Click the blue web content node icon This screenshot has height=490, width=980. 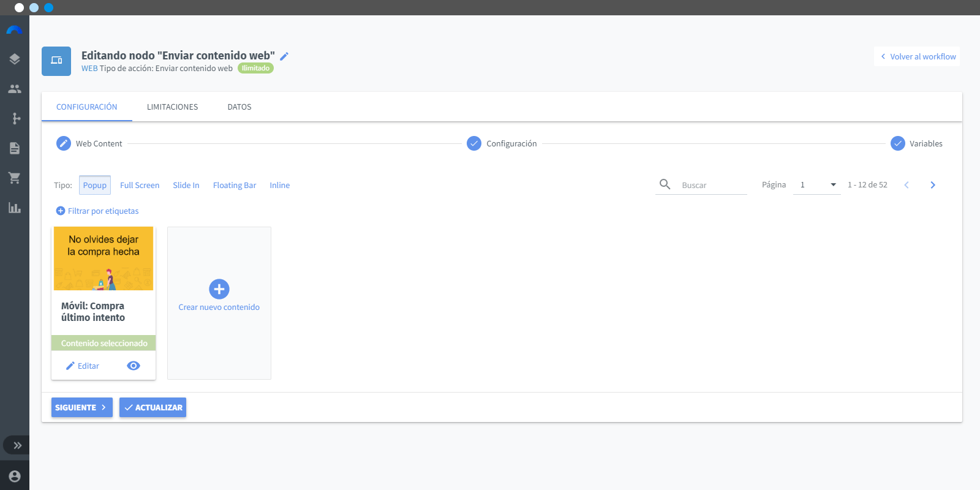pos(56,61)
